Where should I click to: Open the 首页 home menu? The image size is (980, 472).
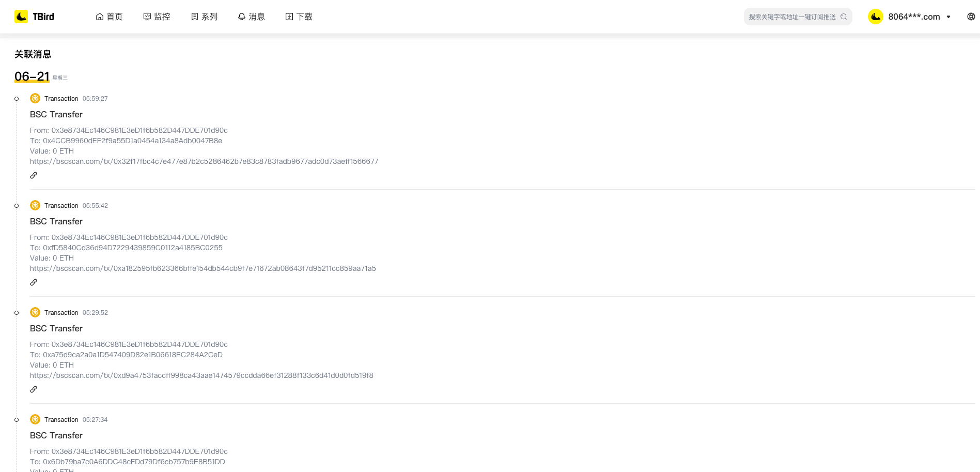point(109,17)
